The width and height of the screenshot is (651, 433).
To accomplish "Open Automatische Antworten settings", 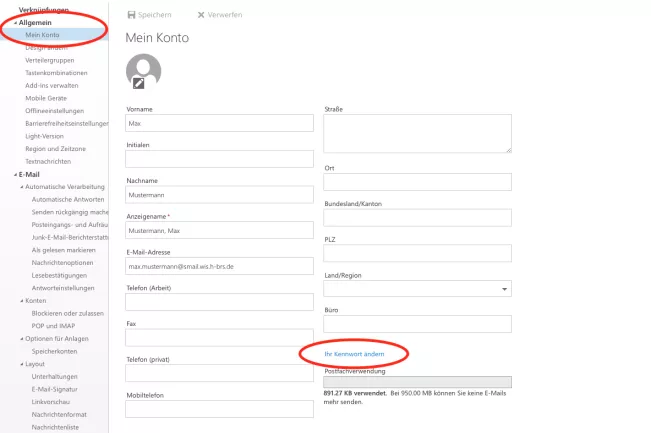I will [x=69, y=200].
